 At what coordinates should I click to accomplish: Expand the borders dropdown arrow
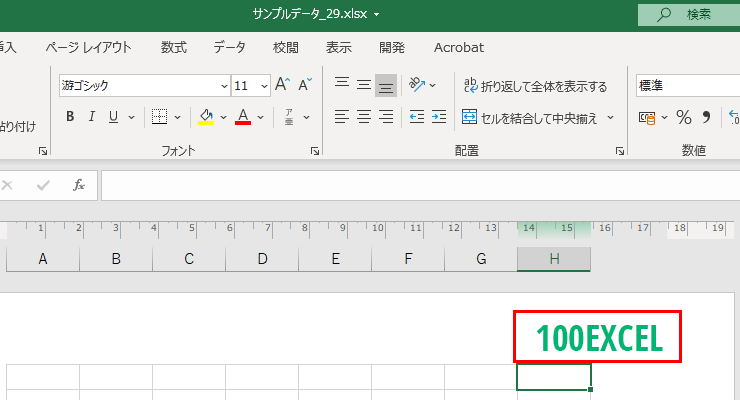point(177,117)
